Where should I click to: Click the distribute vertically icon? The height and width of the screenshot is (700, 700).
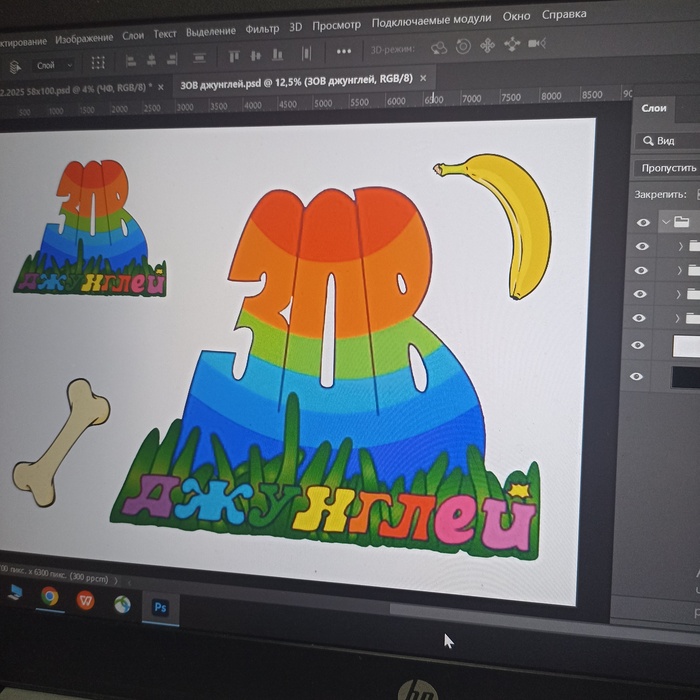click(x=199, y=58)
